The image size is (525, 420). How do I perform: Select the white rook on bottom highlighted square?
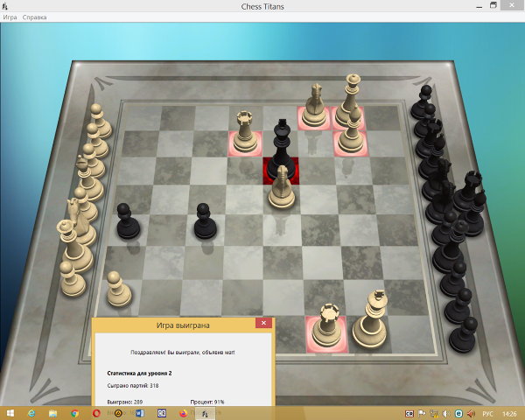[328, 325]
